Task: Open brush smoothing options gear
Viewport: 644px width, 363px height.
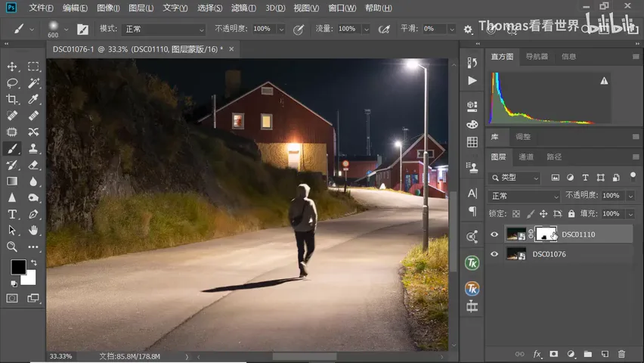Action: click(468, 29)
